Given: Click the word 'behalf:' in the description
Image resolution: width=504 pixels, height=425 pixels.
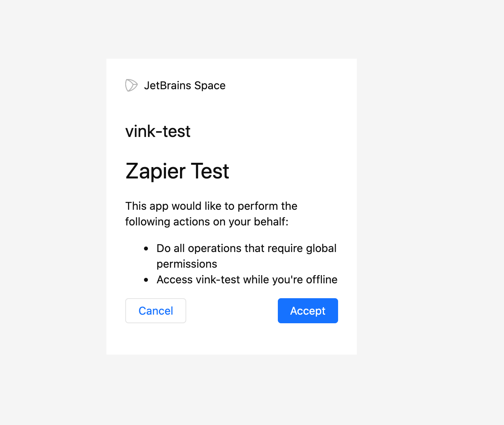Looking at the screenshot, I should (x=271, y=222).
